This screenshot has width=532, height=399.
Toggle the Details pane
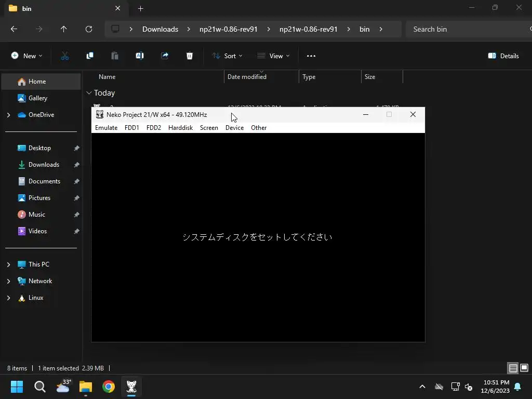coord(503,56)
